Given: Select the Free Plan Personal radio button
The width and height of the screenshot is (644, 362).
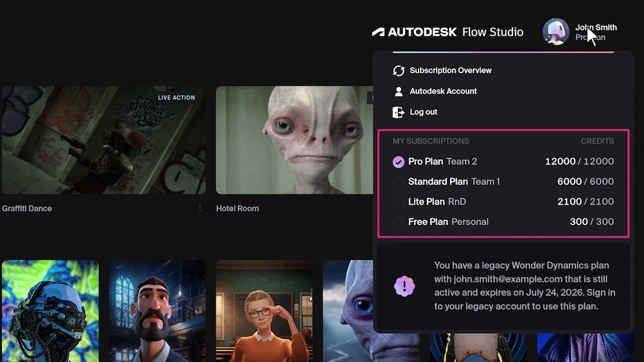Looking at the screenshot, I should click(398, 222).
